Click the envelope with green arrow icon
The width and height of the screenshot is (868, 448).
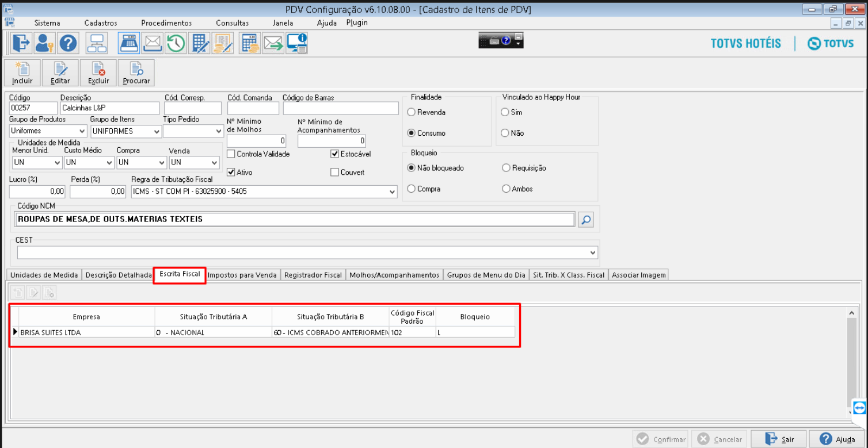[x=273, y=43]
